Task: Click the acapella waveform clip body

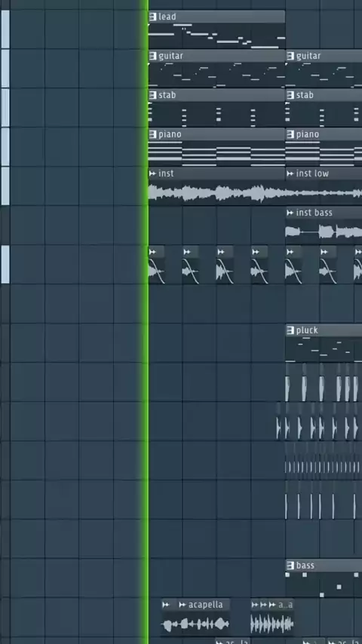Action: click(195, 625)
